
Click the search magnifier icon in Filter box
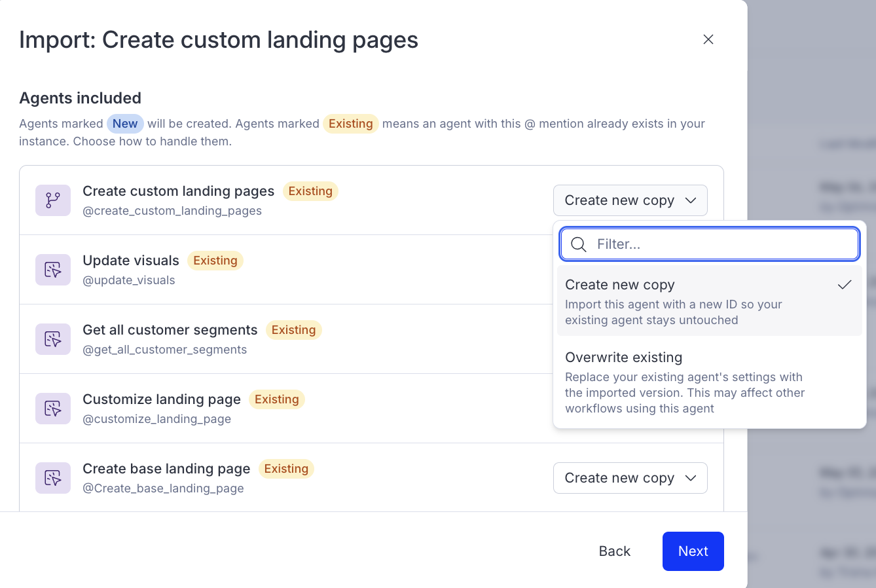[579, 244]
